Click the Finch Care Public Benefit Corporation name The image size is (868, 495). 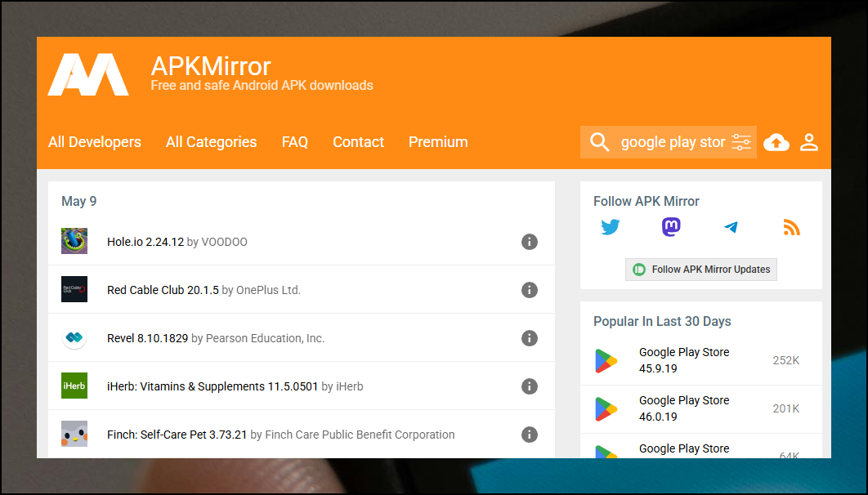[x=360, y=435]
